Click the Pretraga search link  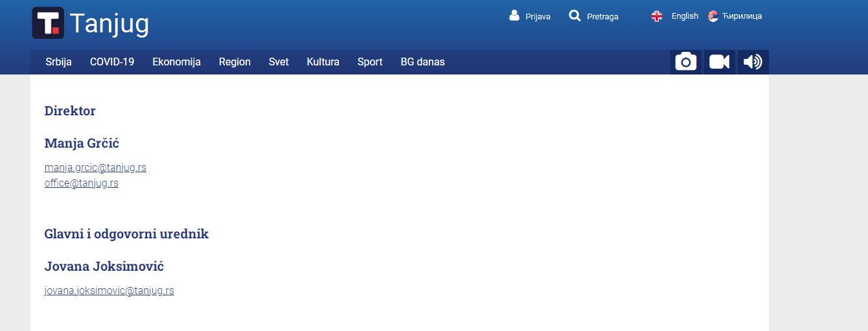point(602,17)
